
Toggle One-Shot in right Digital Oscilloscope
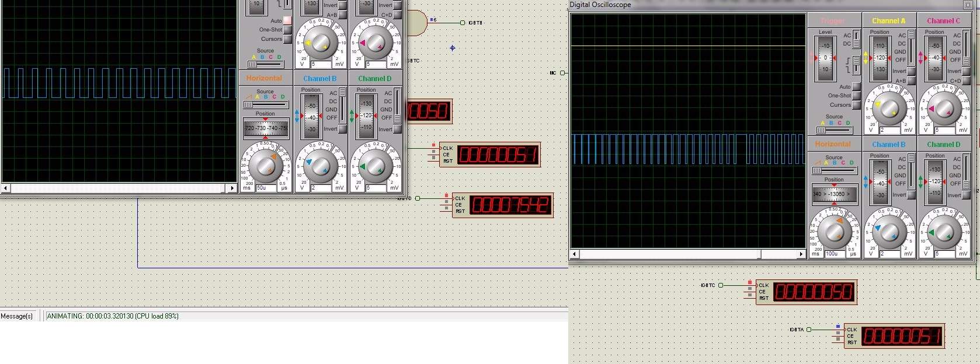pos(856,96)
